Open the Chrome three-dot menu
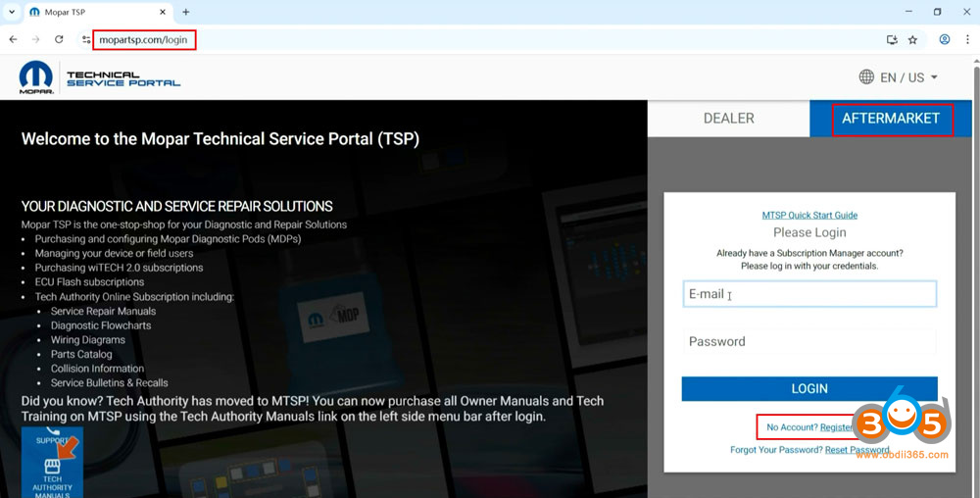This screenshot has height=498, width=980. coord(967,40)
